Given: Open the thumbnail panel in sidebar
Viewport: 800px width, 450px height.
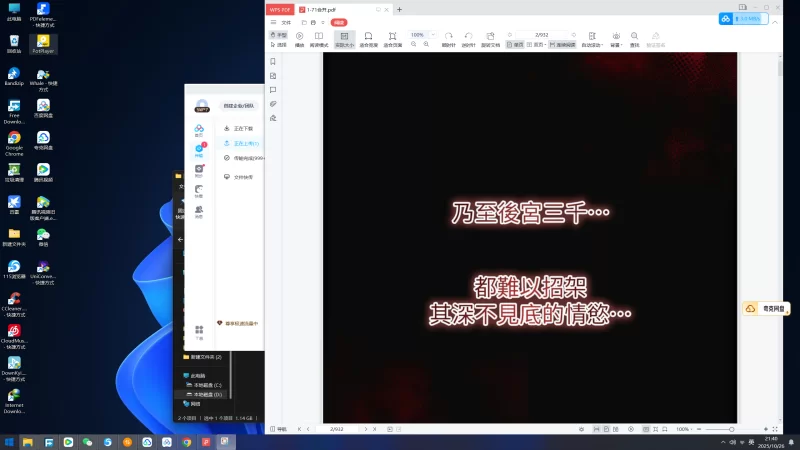Looking at the screenshot, I should (273, 76).
